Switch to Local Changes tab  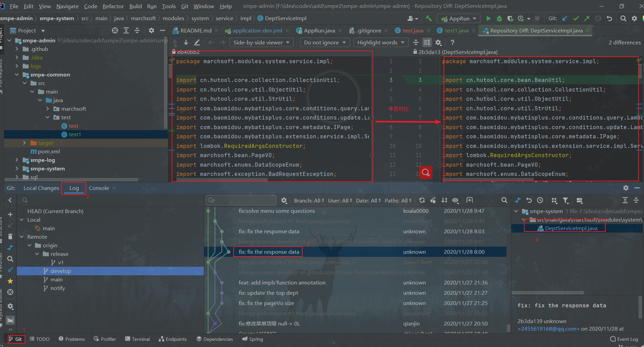(x=41, y=188)
